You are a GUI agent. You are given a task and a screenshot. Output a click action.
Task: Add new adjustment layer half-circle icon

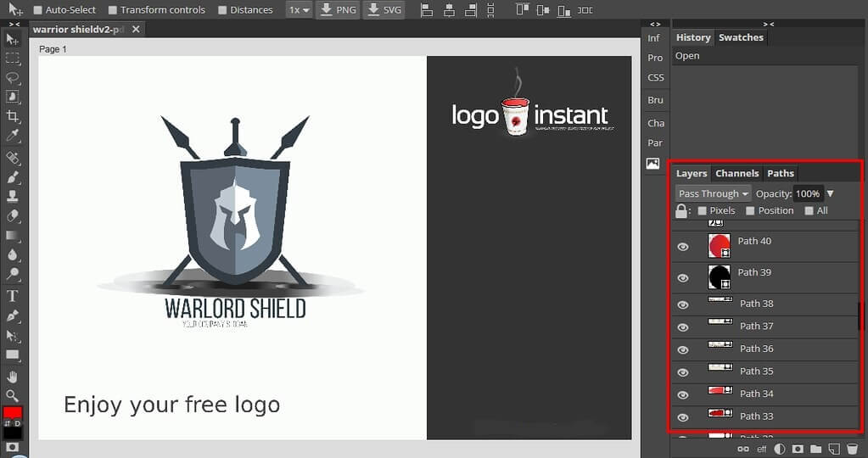(x=780, y=449)
